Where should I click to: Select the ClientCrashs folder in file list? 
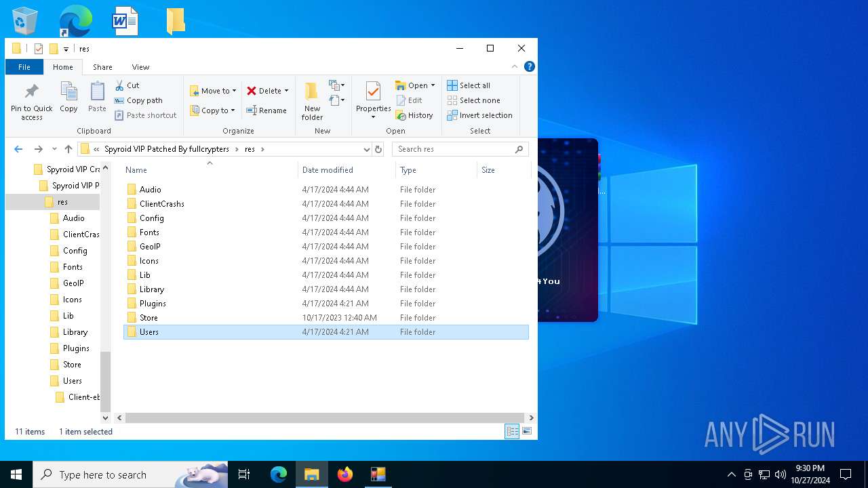pyautogui.click(x=325, y=204)
